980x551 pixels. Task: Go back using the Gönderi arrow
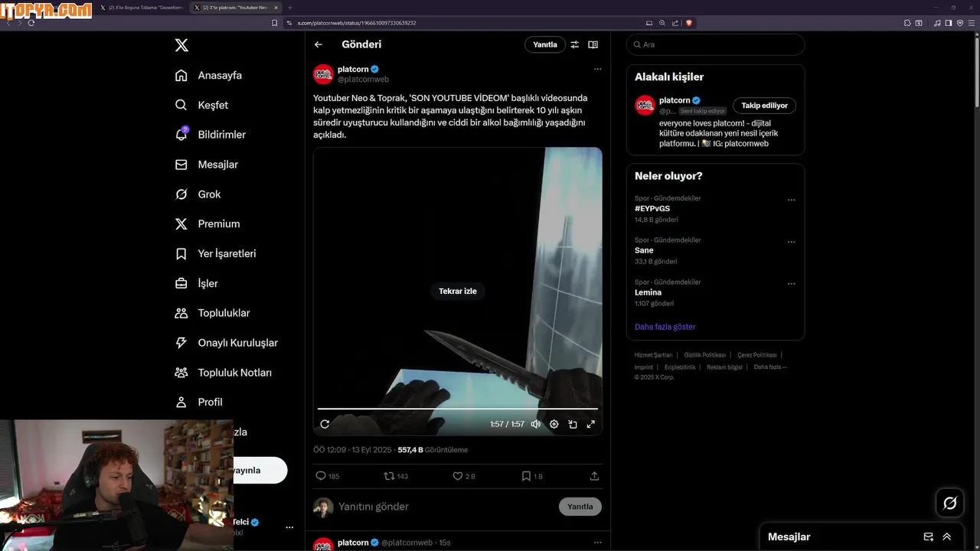pyautogui.click(x=318, y=44)
